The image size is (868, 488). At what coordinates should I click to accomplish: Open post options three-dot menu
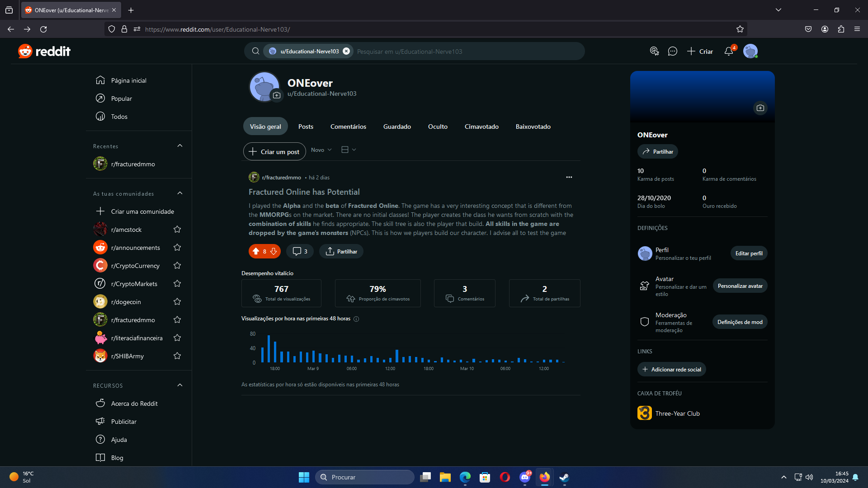click(x=569, y=177)
